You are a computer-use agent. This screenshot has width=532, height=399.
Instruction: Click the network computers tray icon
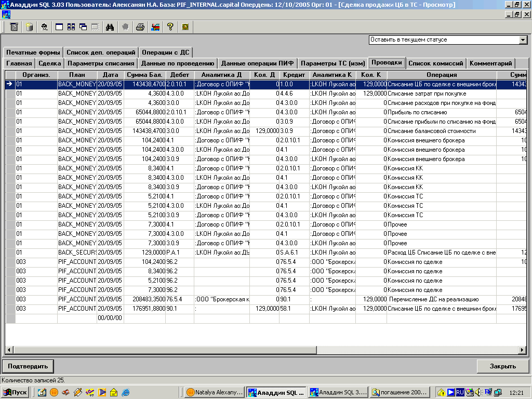tap(498, 392)
